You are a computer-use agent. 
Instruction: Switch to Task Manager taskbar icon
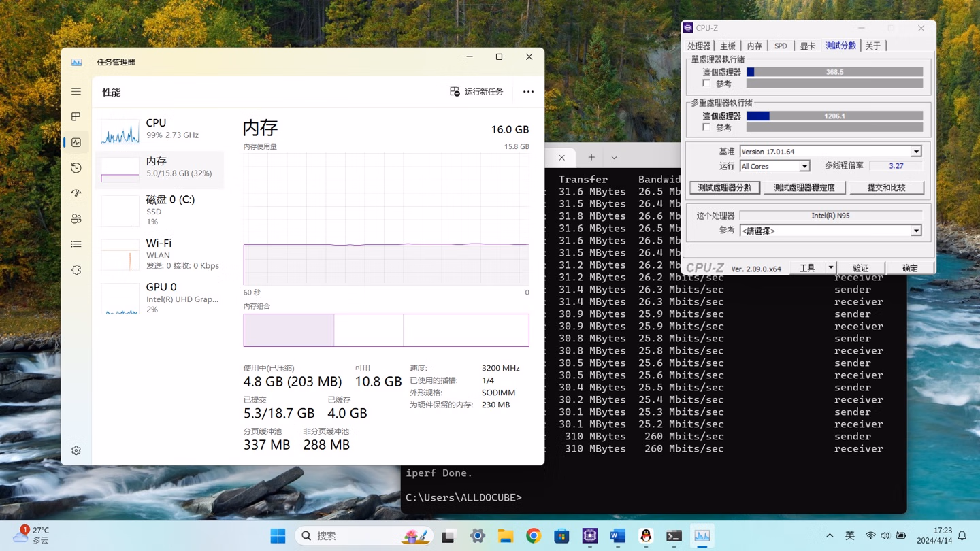pyautogui.click(x=702, y=536)
